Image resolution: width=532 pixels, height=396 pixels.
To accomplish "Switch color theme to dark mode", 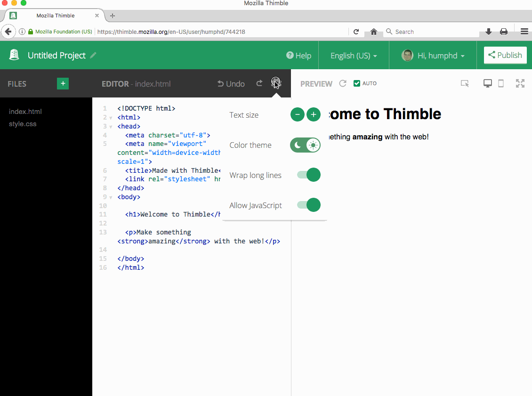I will tap(298, 145).
